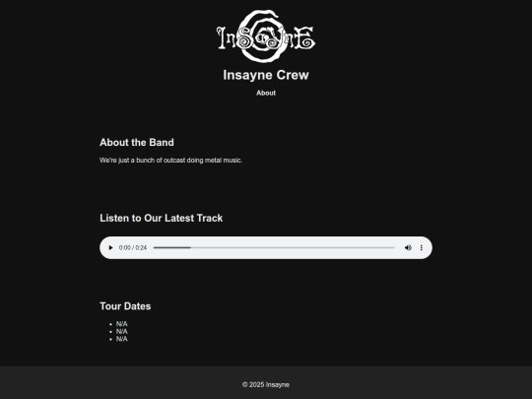Click the © 2025 Insayne footer text
This screenshot has width=532, height=399.
(266, 385)
